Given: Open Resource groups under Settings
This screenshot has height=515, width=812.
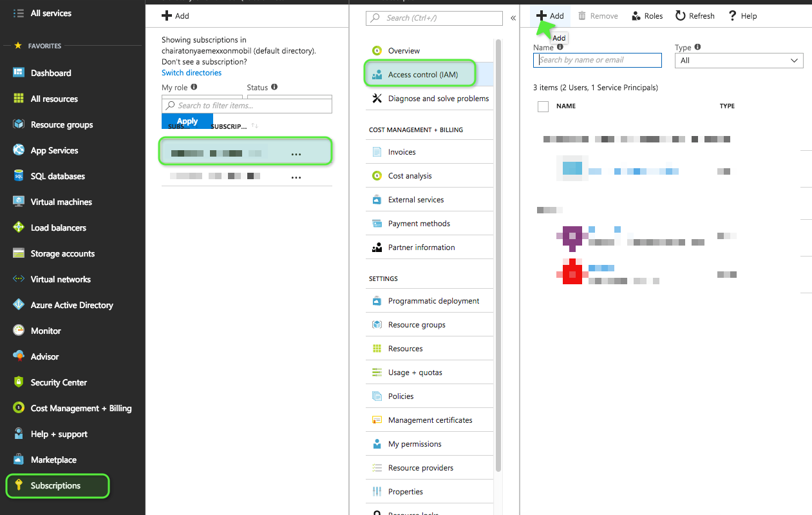Looking at the screenshot, I should tap(430, 325).
